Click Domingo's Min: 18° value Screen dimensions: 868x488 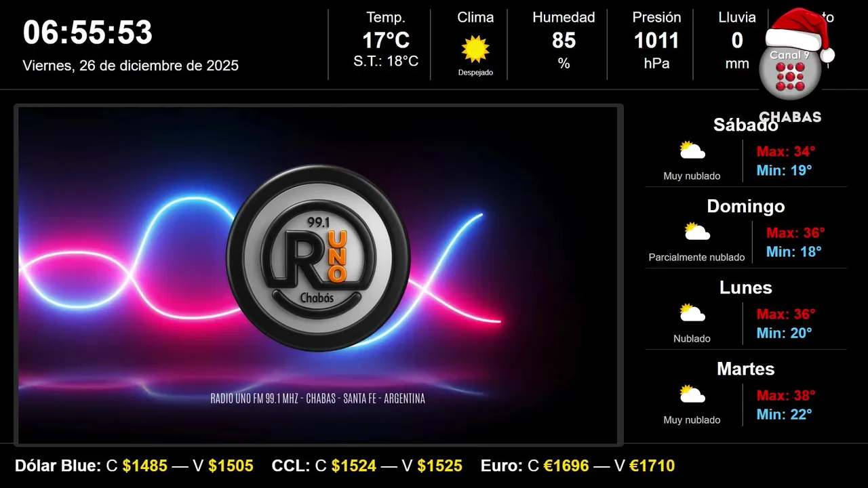tap(793, 251)
